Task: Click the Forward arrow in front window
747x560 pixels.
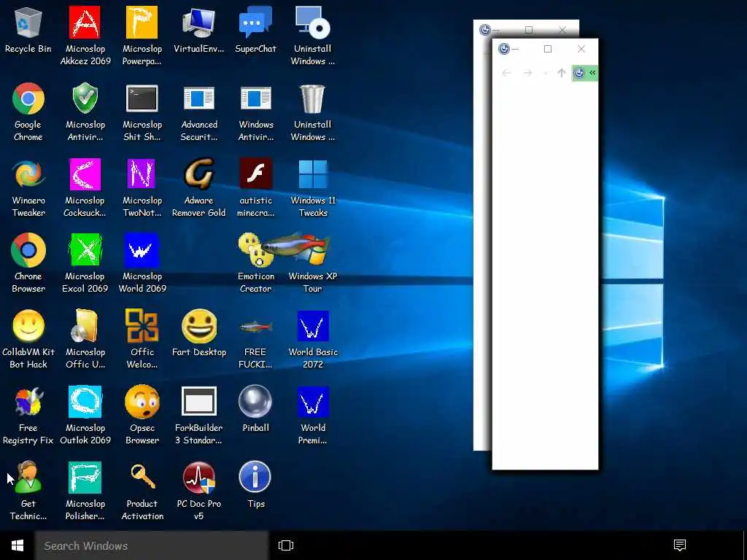Action: 528,73
